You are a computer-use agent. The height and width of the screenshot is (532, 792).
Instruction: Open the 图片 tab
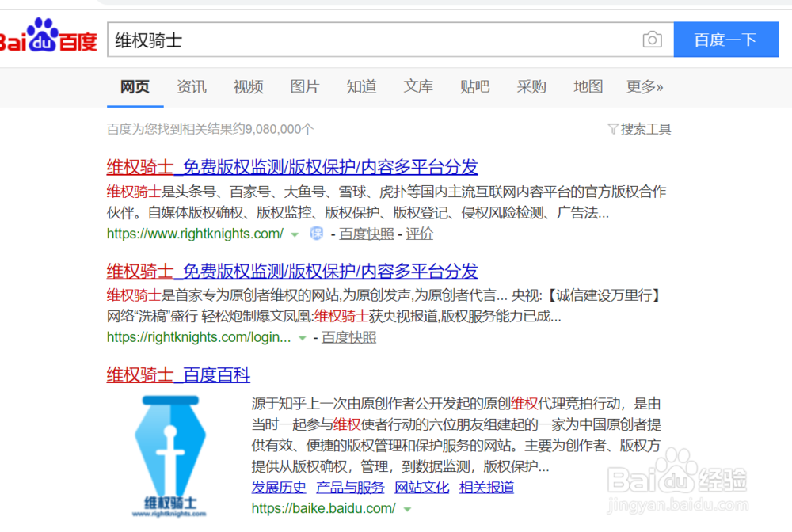tap(305, 87)
